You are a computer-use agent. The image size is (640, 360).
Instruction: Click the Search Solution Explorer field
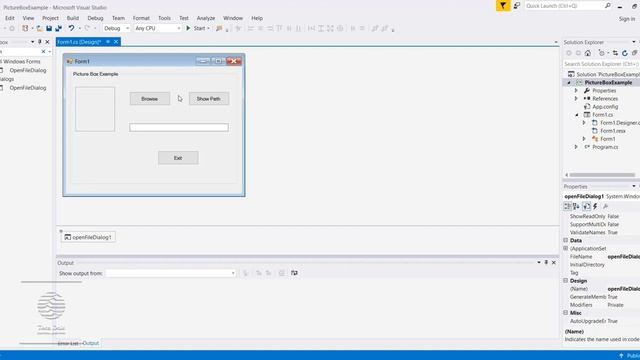pos(601,64)
